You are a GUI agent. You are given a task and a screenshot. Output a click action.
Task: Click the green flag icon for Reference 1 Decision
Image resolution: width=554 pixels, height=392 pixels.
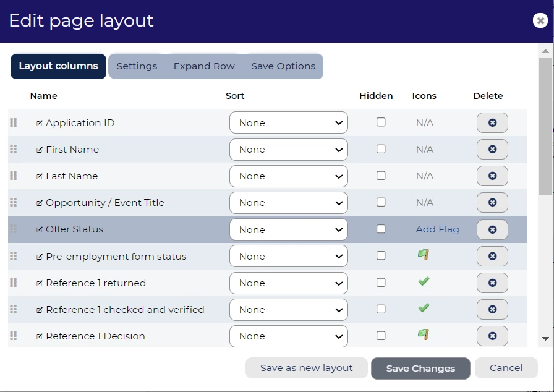pyautogui.click(x=424, y=335)
